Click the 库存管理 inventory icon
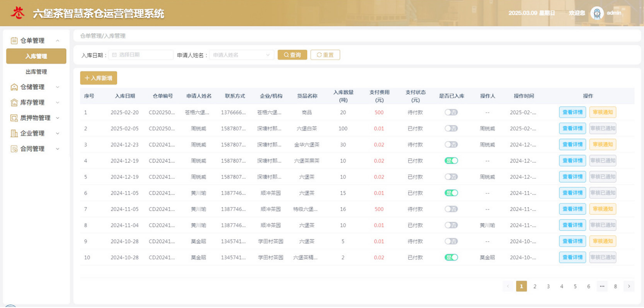 click(x=14, y=103)
